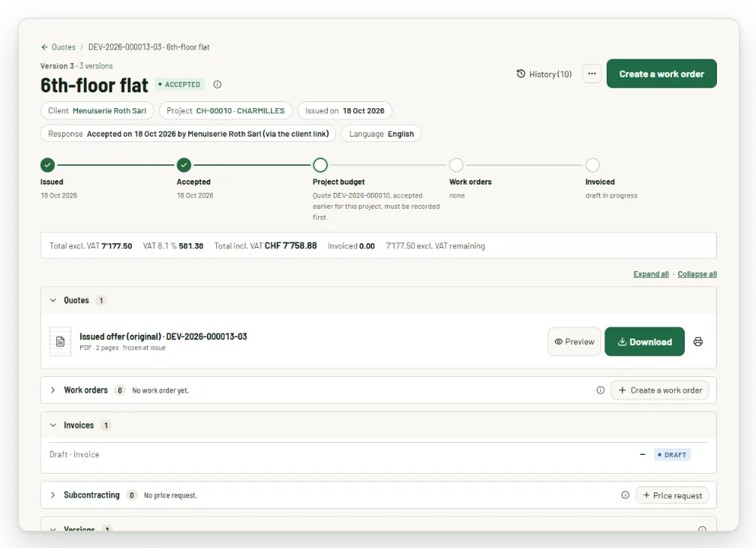The image size is (756, 548).
Task: Click 7'177.50 excl. VAT remaining text
Action: [435, 246]
